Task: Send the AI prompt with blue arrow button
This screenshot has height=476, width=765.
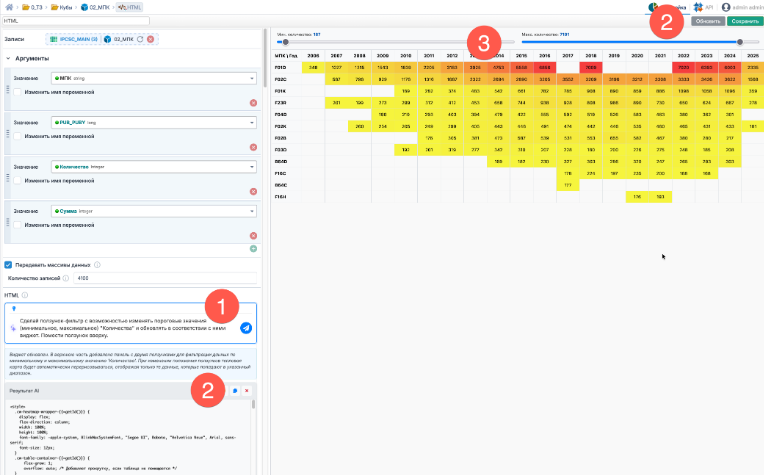Action: pyautogui.click(x=246, y=327)
